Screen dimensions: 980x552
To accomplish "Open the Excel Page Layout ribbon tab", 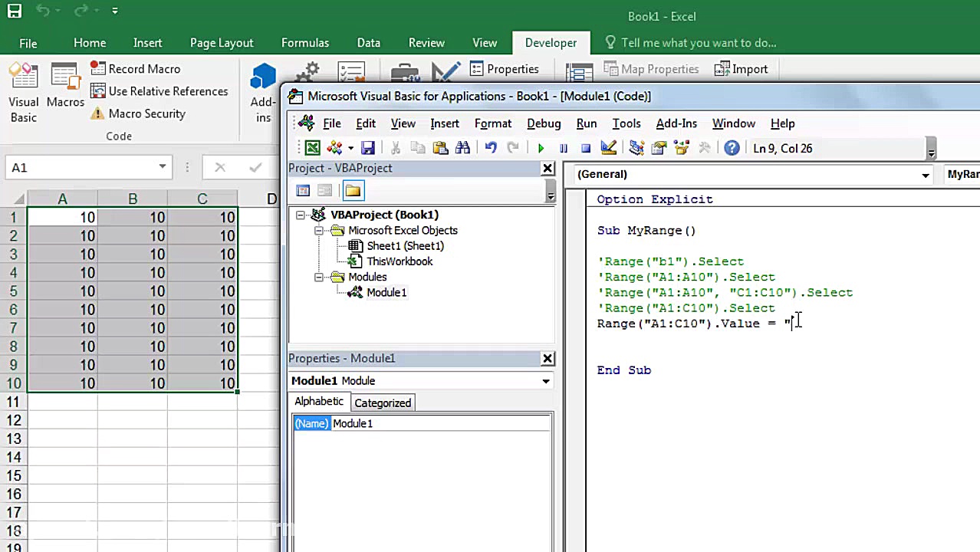I will [x=222, y=43].
